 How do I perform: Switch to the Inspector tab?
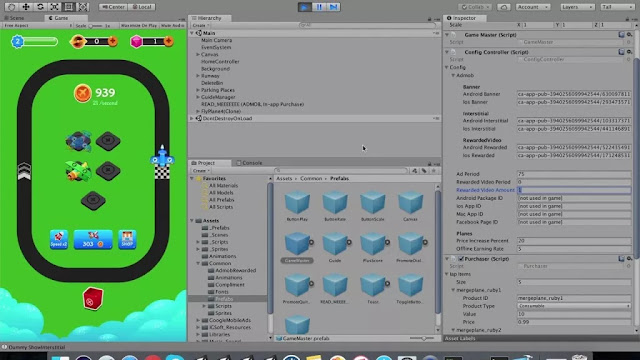[464, 18]
